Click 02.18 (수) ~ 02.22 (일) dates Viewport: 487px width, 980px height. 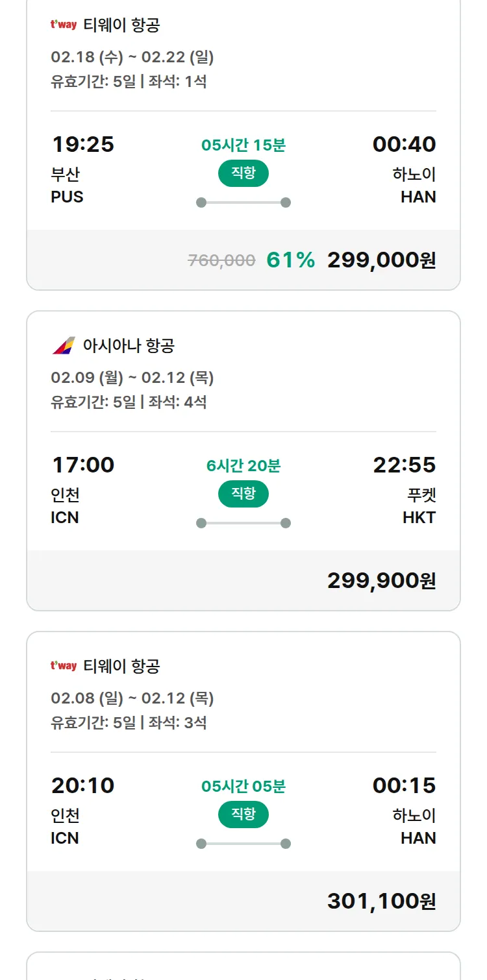[132, 57]
